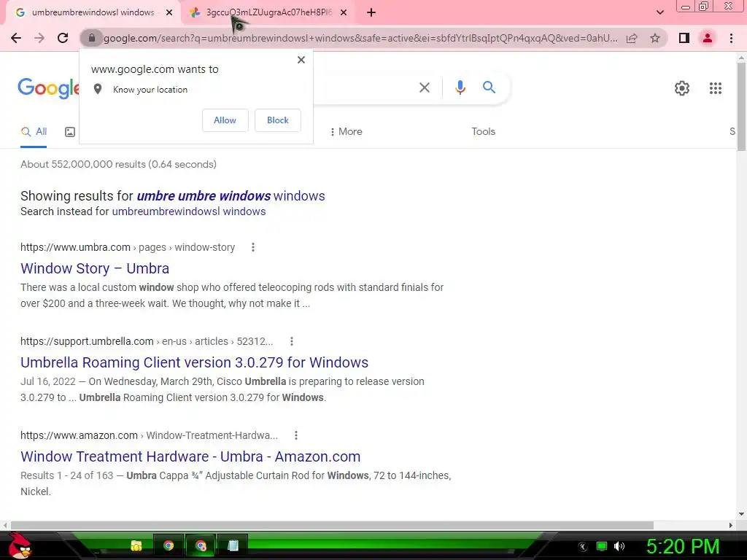Reload the current page
The image size is (747, 560).
click(63, 38)
